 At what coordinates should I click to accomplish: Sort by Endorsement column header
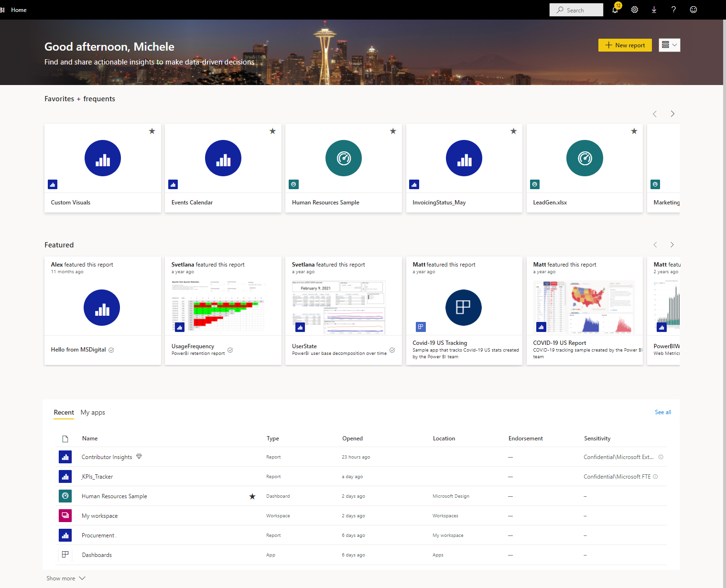pyautogui.click(x=526, y=438)
